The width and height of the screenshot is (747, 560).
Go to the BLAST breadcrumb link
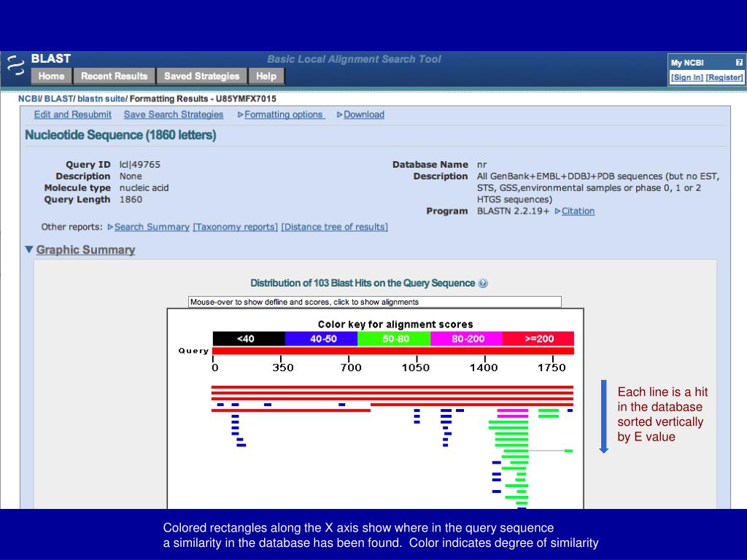click(x=58, y=98)
